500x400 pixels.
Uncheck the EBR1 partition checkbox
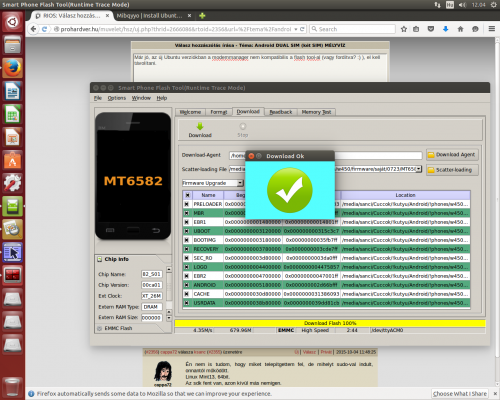pos(187,222)
